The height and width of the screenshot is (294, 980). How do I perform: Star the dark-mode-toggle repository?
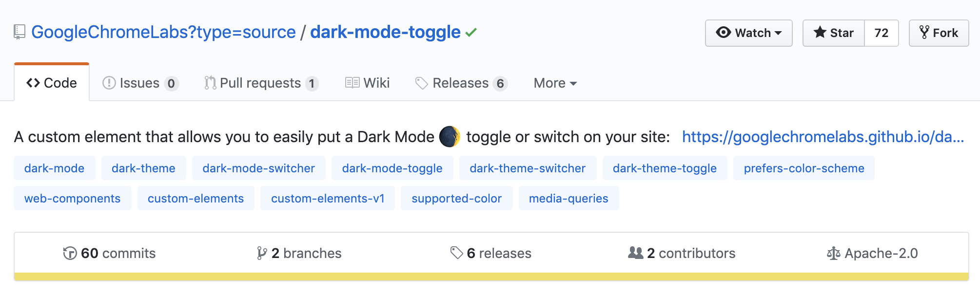834,33
